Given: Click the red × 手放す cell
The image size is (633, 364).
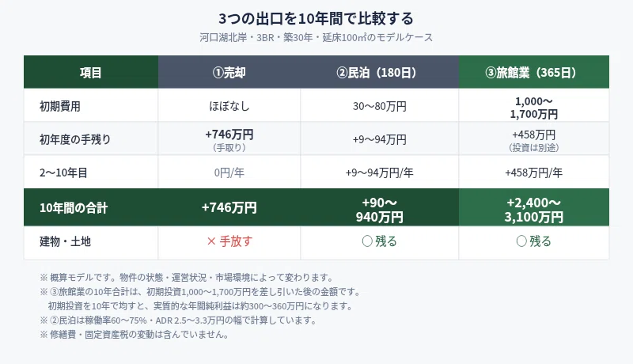Looking at the screenshot, I should [229, 241].
